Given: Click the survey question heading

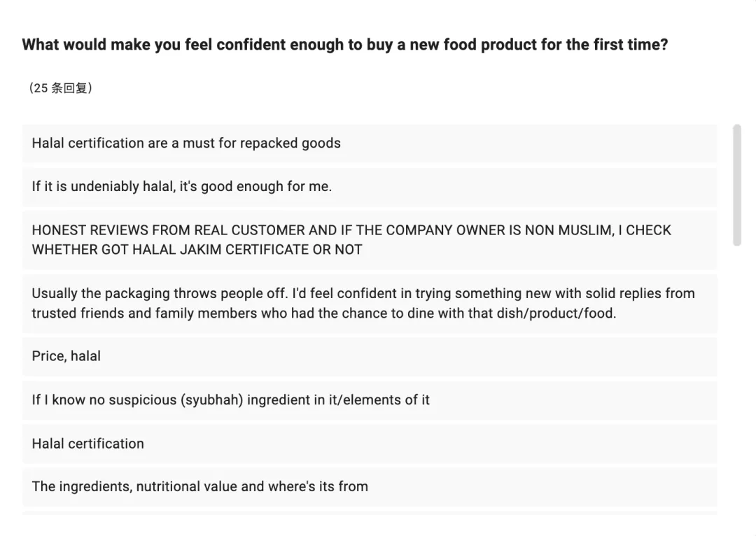Looking at the screenshot, I should click(344, 45).
